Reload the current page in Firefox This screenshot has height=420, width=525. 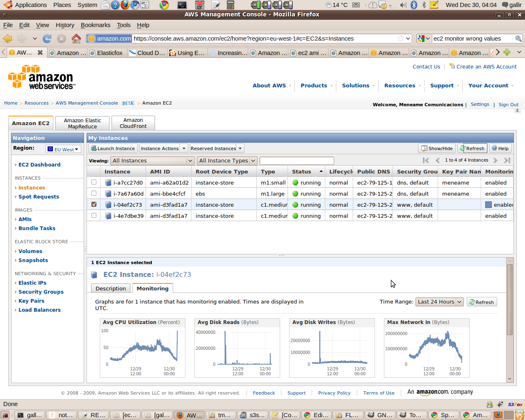coord(47,39)
